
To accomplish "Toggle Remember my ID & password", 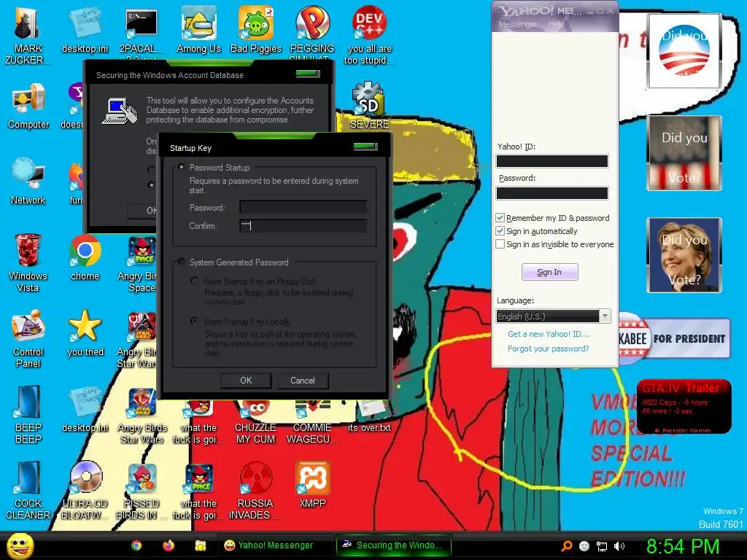I will coord(500,217).
